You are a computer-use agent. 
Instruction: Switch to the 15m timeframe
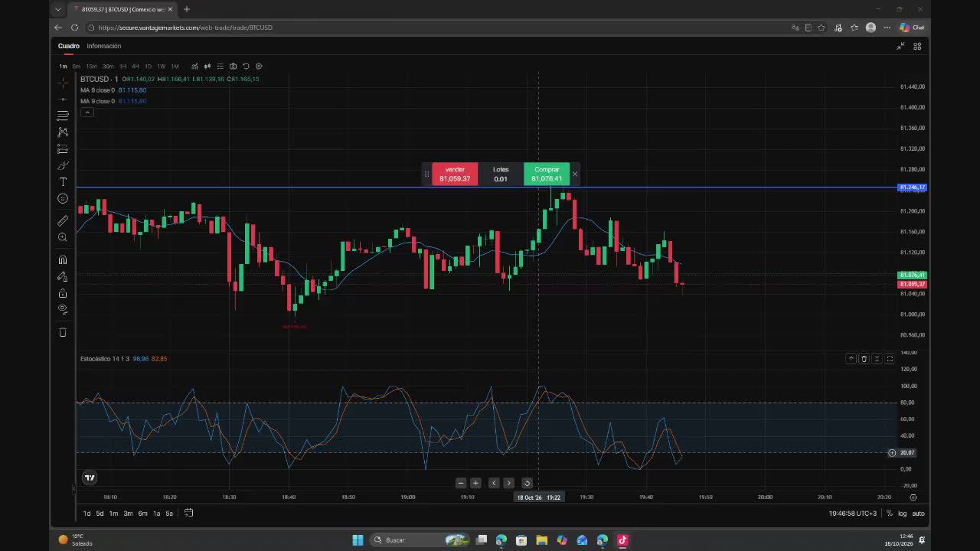[x=91, y=67]
